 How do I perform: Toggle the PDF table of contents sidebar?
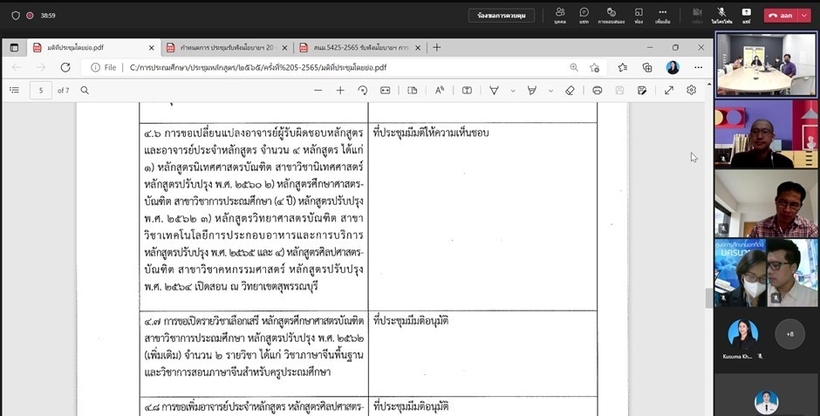click(14, 91)
